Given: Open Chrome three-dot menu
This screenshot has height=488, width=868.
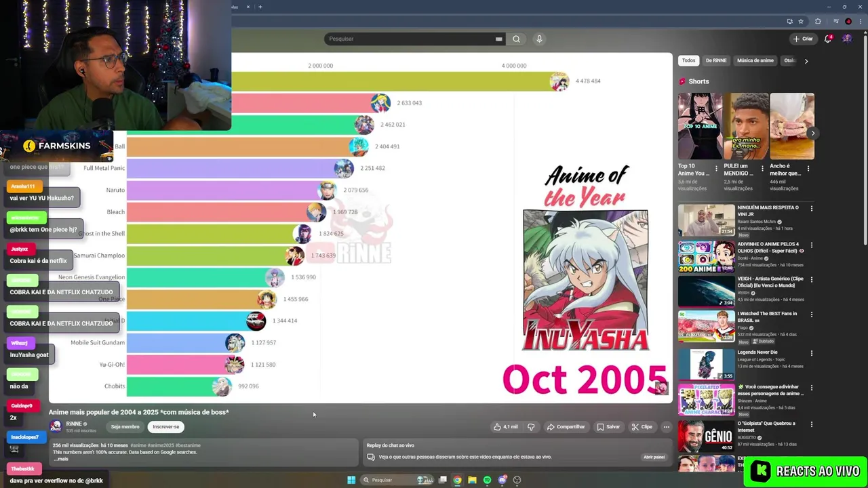Looking at the screenshot, I should pos(860,22).
